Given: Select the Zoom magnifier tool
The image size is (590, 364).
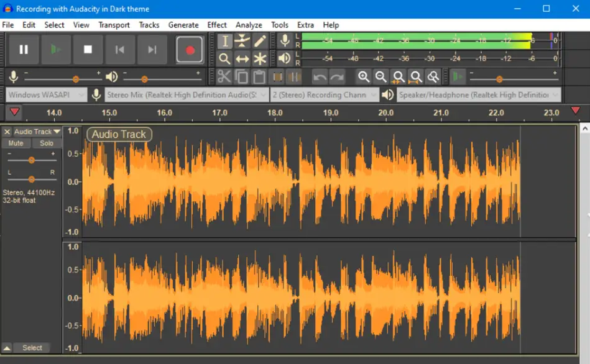Looking at the screenshot, I should (224, 58).
